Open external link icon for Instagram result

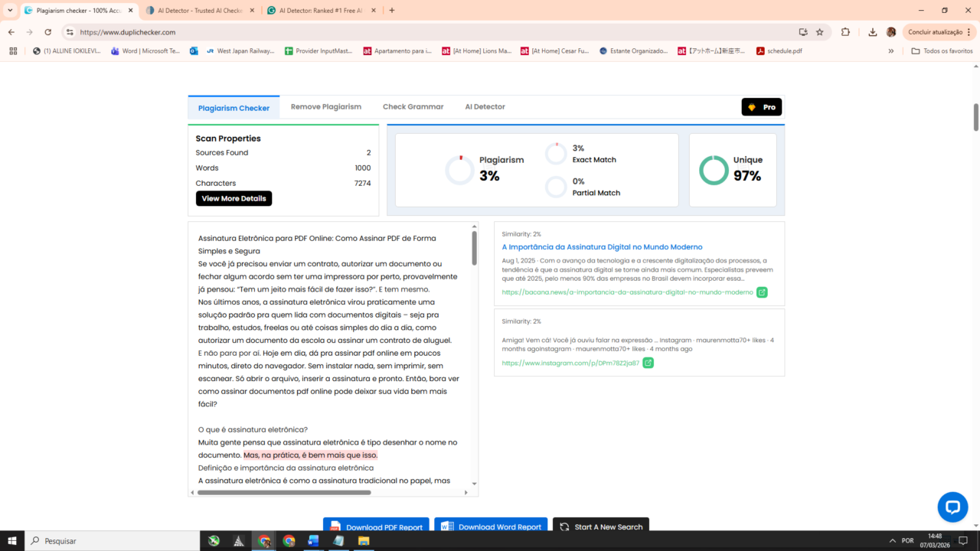pos(648,363)
